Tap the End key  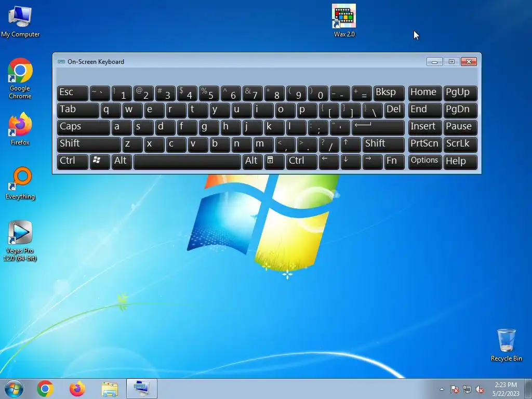[425, 111]
